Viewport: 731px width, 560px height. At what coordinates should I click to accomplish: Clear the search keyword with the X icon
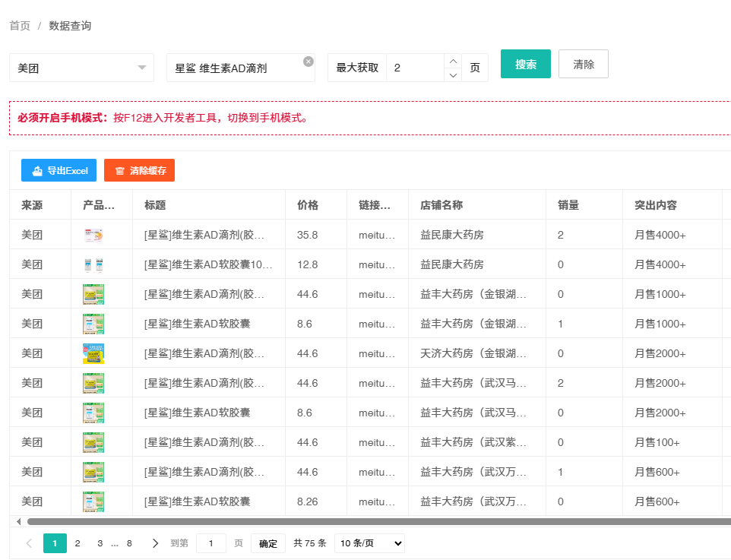[x=308, y=62]
